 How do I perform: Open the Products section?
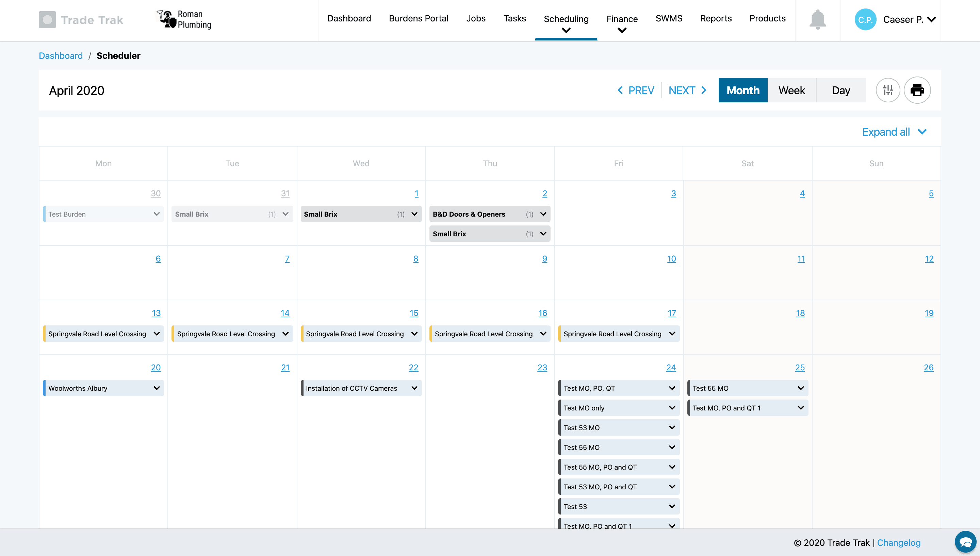pos(767,18)
